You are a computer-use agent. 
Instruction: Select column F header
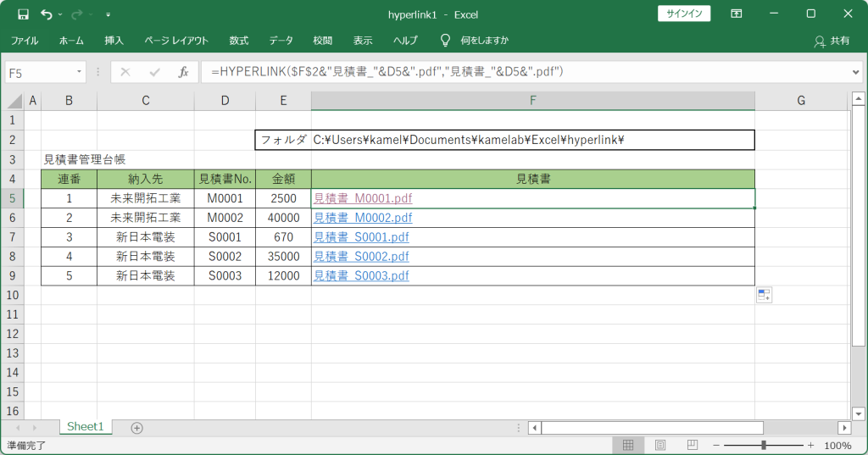532,101
